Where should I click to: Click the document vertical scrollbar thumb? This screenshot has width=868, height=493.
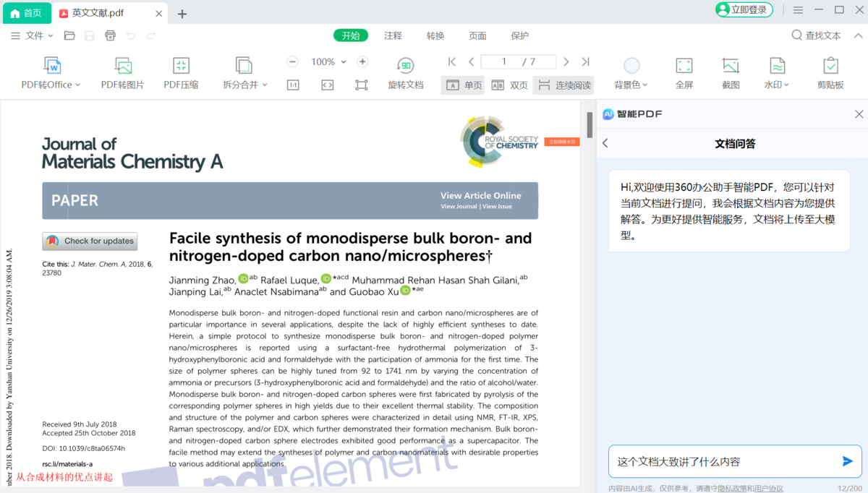pyautogui.click(x=590, y=125)
